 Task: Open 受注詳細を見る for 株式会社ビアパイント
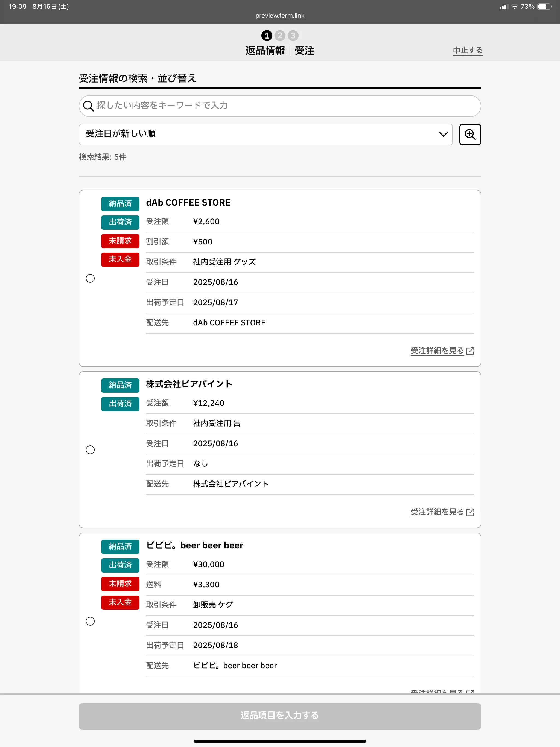[x=437, y=512]
